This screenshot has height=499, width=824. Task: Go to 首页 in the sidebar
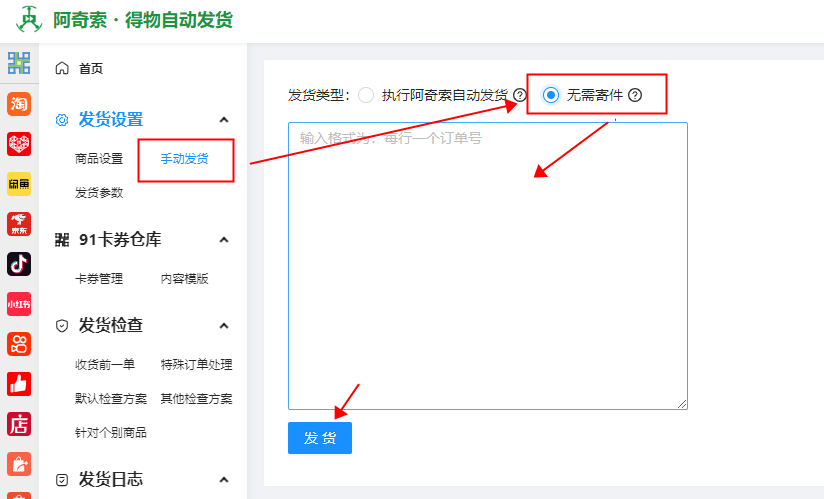91,68
